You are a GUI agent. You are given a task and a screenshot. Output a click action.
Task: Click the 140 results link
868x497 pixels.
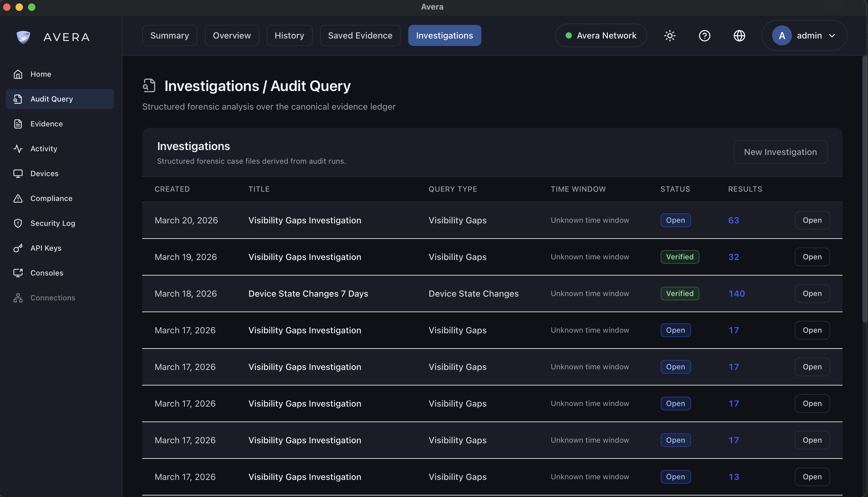pyautogui.click(x=736, y=293)
